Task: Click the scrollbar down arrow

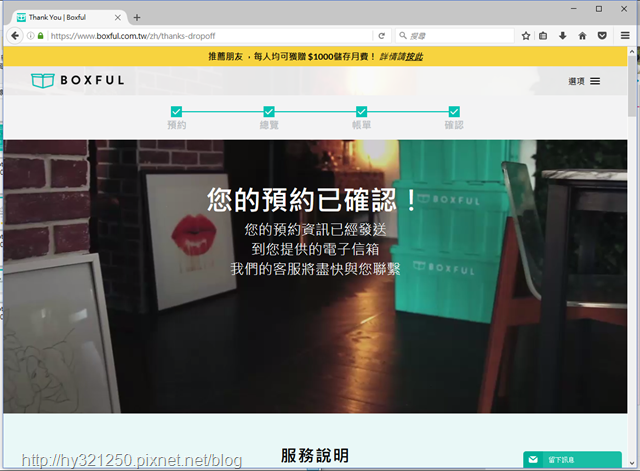Action: coord(632,463)
